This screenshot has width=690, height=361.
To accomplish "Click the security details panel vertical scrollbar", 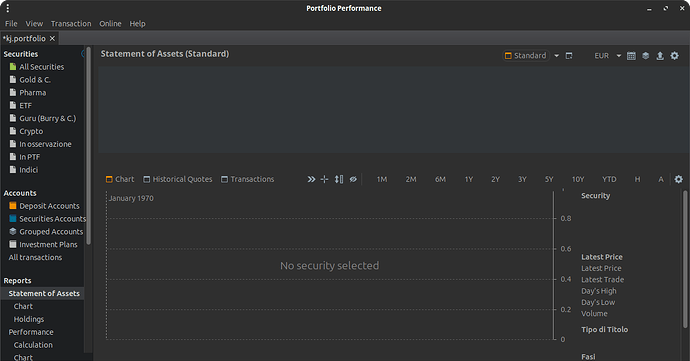I will tap(685, 259).
